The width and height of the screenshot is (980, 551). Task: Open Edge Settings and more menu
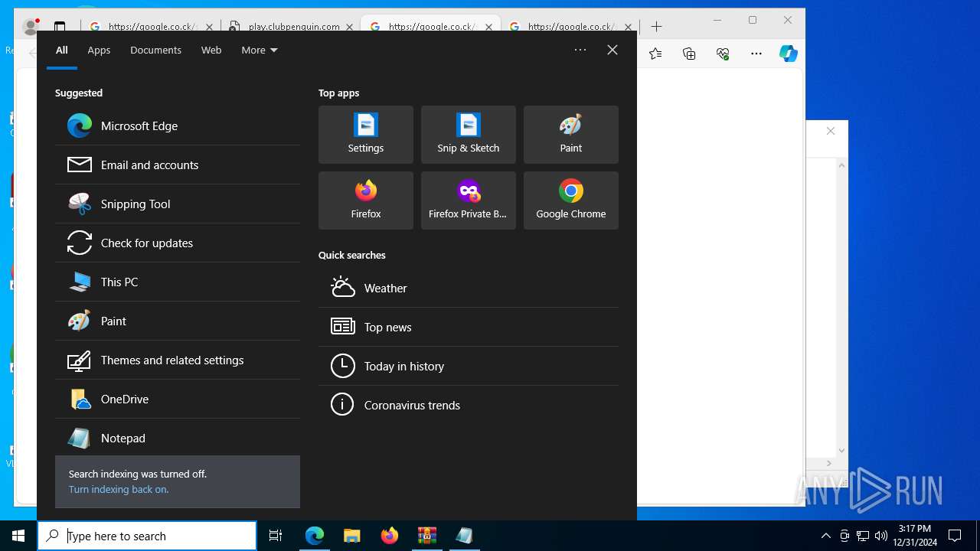tap(756, 54)
